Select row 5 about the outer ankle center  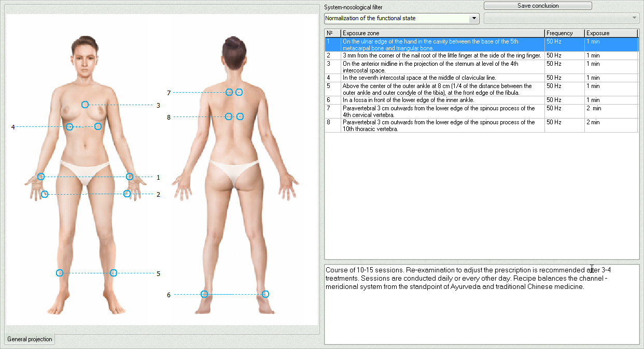coord(482,89)
